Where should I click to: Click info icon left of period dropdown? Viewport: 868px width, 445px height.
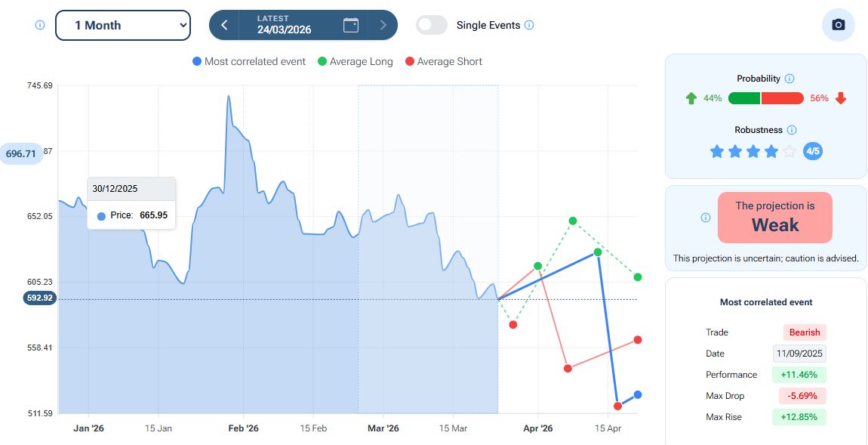tap(40, 25)
